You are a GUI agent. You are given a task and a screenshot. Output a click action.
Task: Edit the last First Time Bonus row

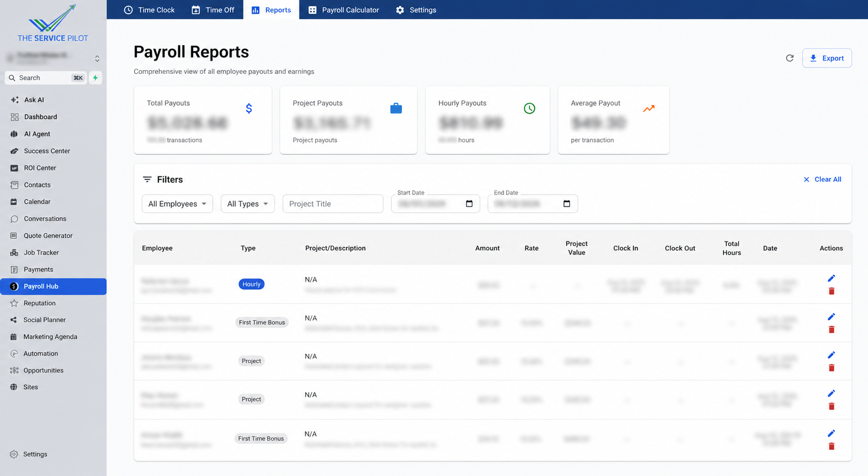(831, 433)
